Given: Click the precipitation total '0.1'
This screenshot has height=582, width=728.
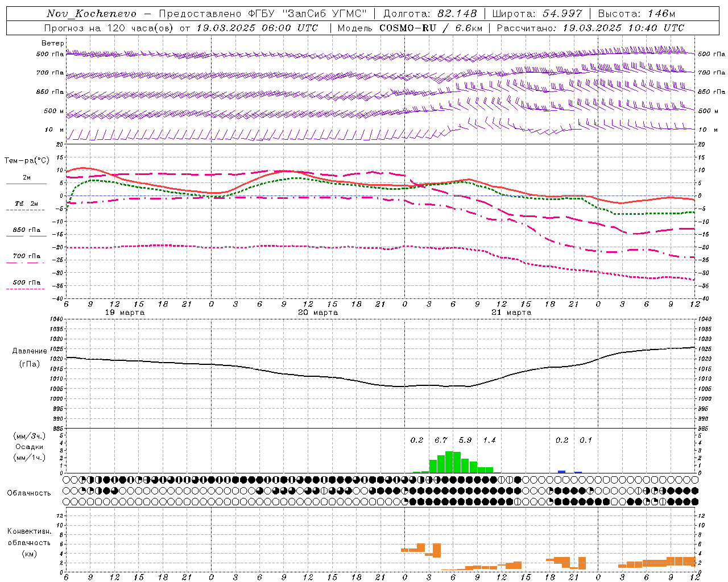Looking at the screenshot, I should coord(586,440).
